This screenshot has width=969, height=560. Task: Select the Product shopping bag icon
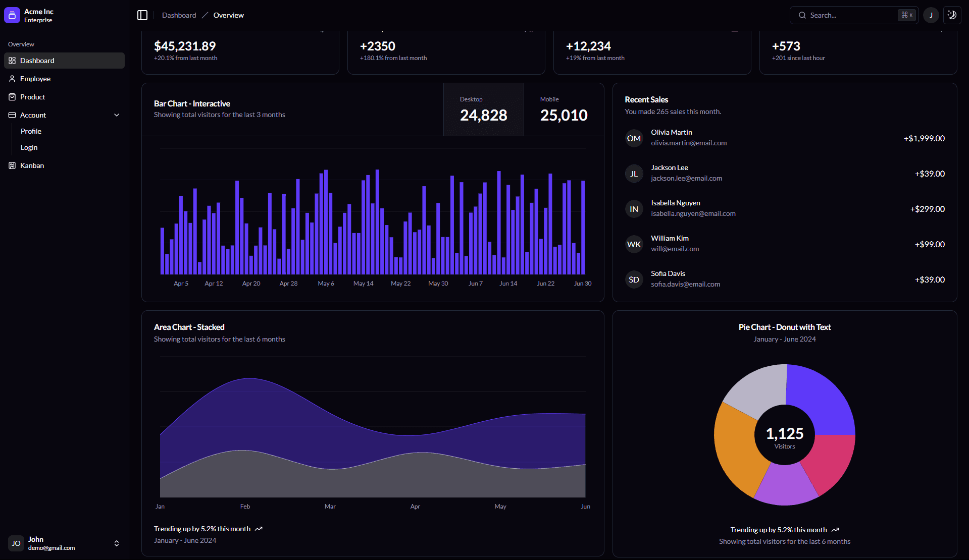(x=12, y=97)
